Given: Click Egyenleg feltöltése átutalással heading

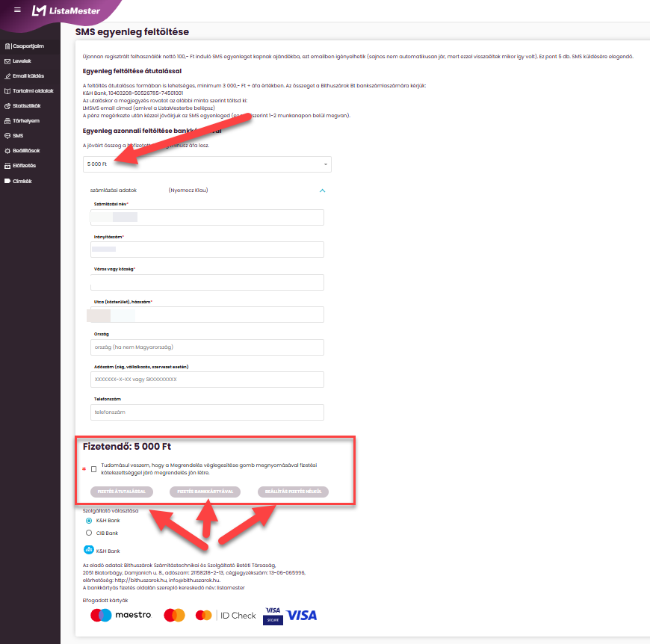Looking at the screenshot, I should click(131, 71).
